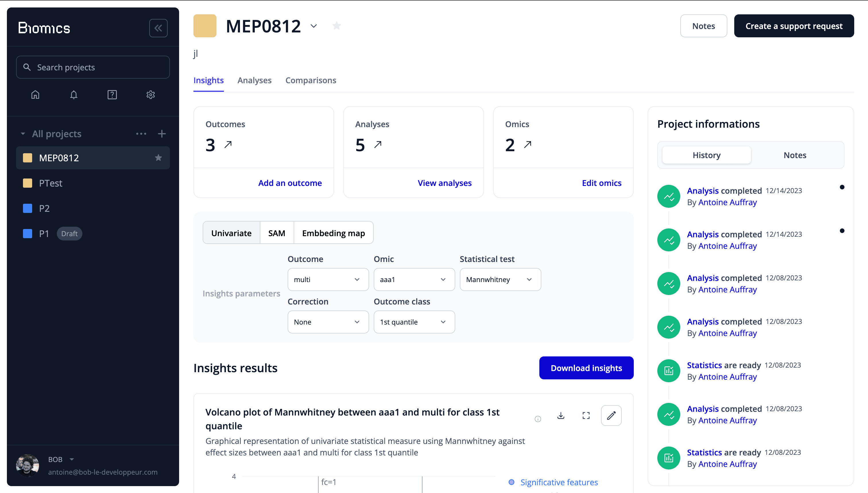Click the Biomics logo

pyautogui.click(x=44, y=28)
